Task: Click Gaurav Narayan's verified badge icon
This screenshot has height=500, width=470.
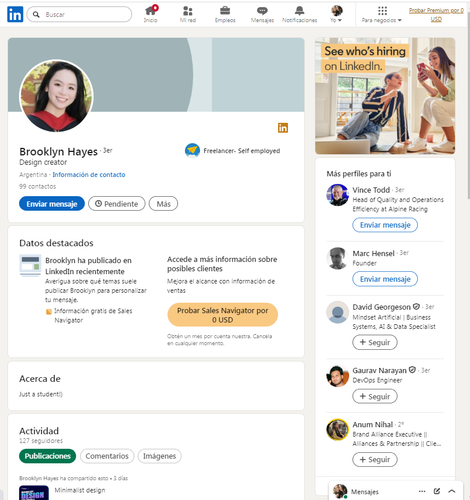Action: (x=412, y=370)
